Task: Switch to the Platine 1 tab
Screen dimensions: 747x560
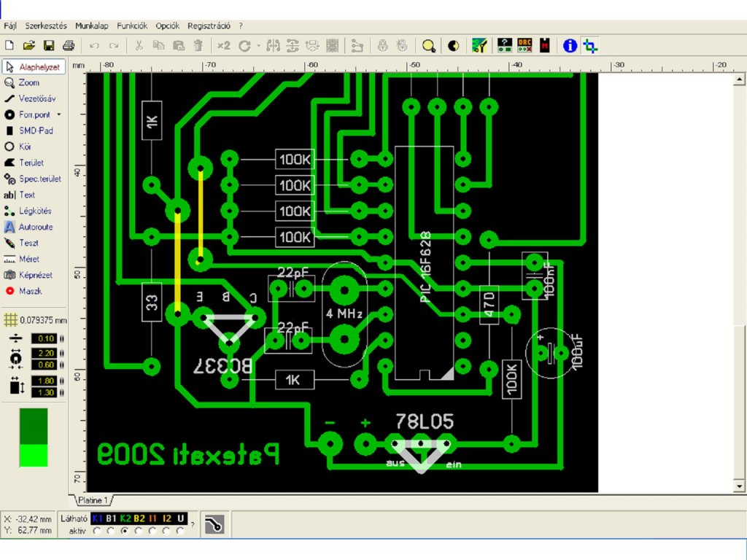Action: point(93,500)
